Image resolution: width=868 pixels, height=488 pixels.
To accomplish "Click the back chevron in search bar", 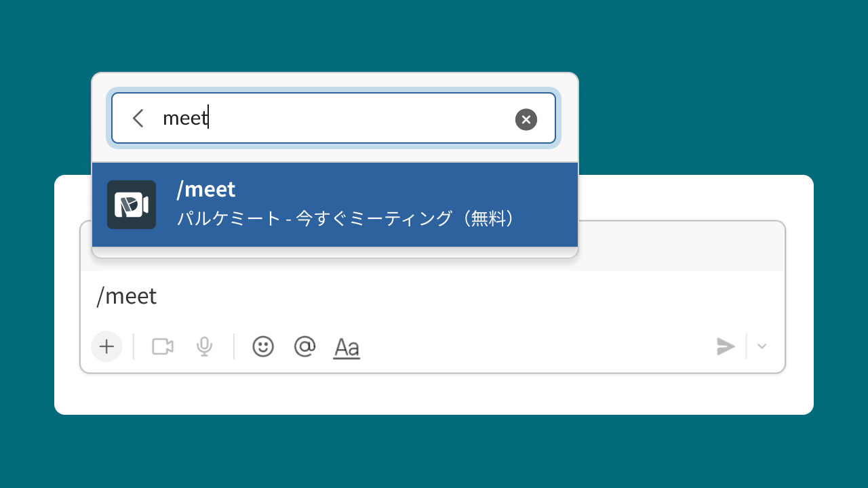I will coord(138,118).
